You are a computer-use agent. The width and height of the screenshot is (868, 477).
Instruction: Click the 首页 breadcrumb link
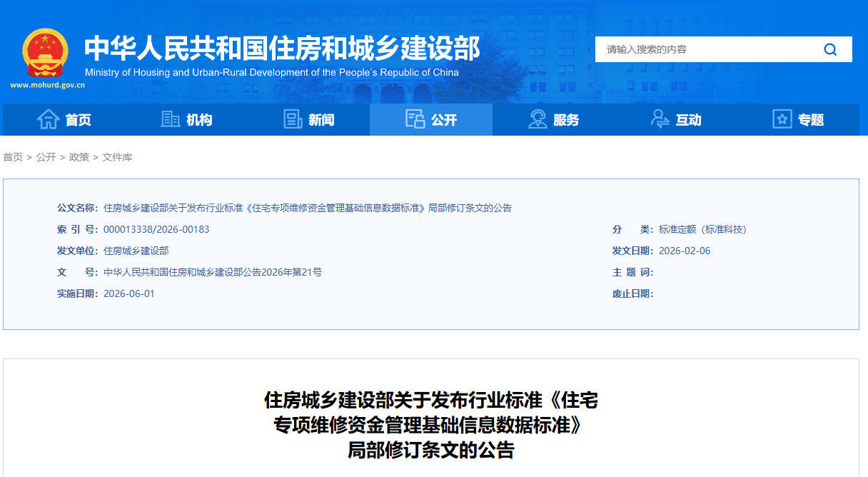click(11, 156)
